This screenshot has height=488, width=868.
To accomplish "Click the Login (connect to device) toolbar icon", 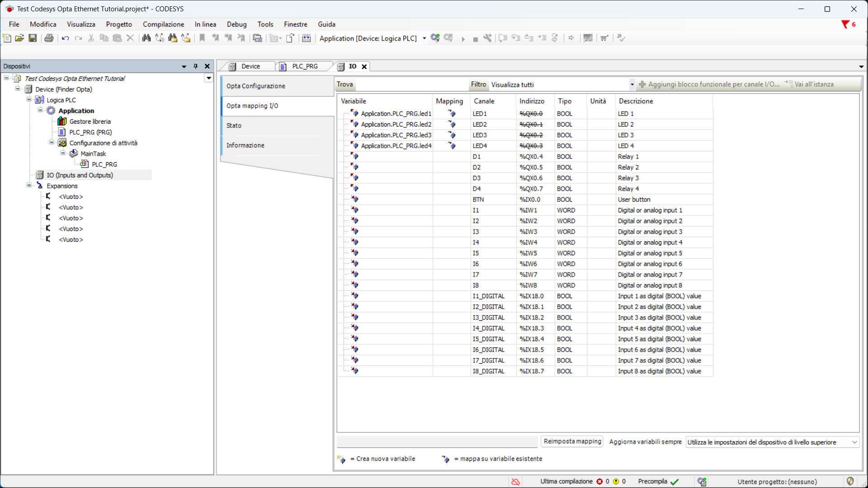I will point(435,38).
